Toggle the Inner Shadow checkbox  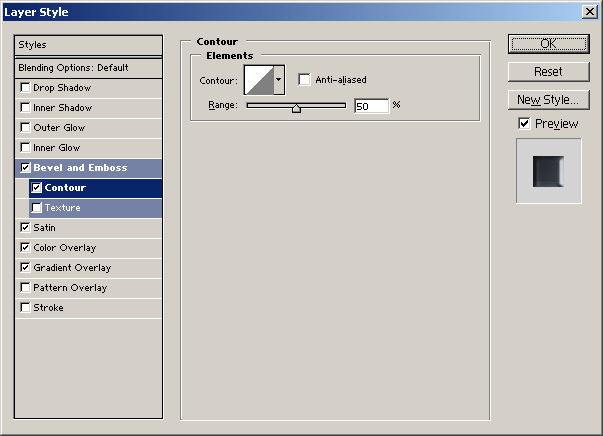pos(25,108)
